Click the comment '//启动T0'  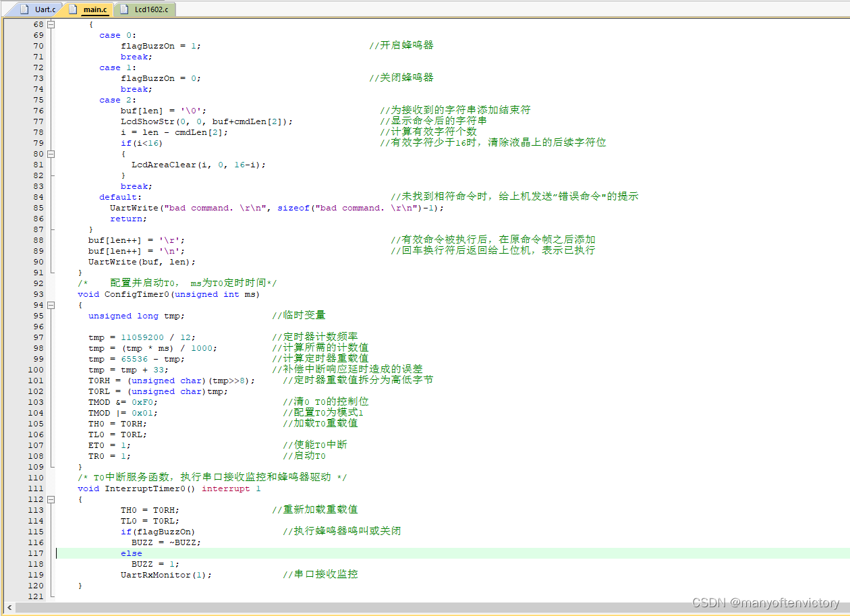[x=304, y=456]
